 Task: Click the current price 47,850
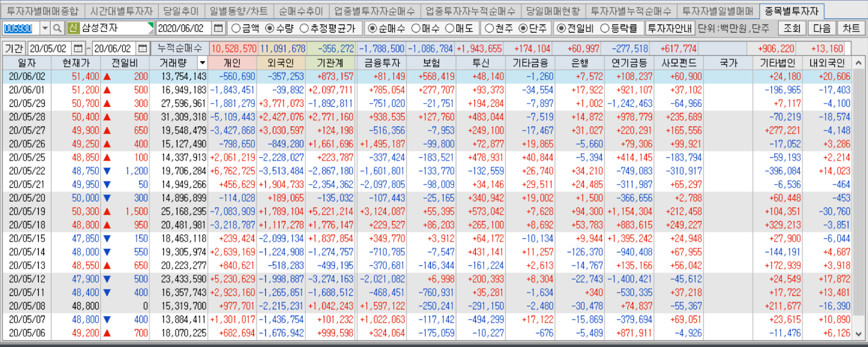point(86,238)
